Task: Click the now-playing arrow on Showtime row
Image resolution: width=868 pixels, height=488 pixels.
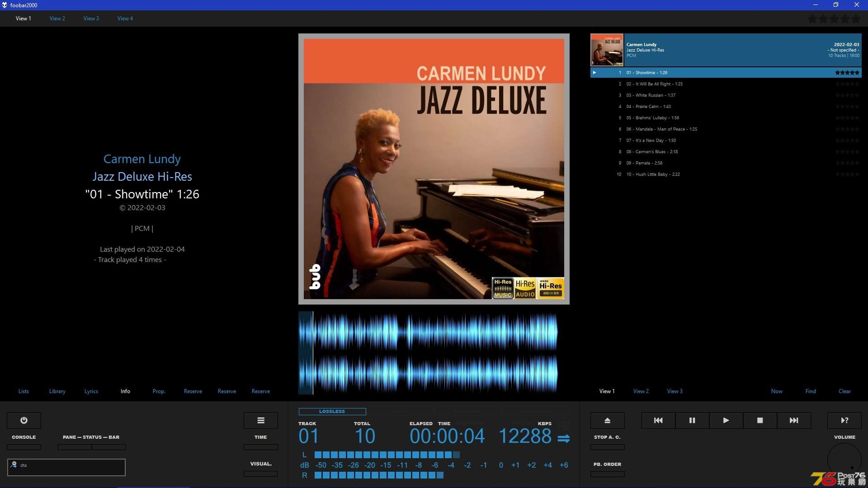Action: tap(594, 72)
